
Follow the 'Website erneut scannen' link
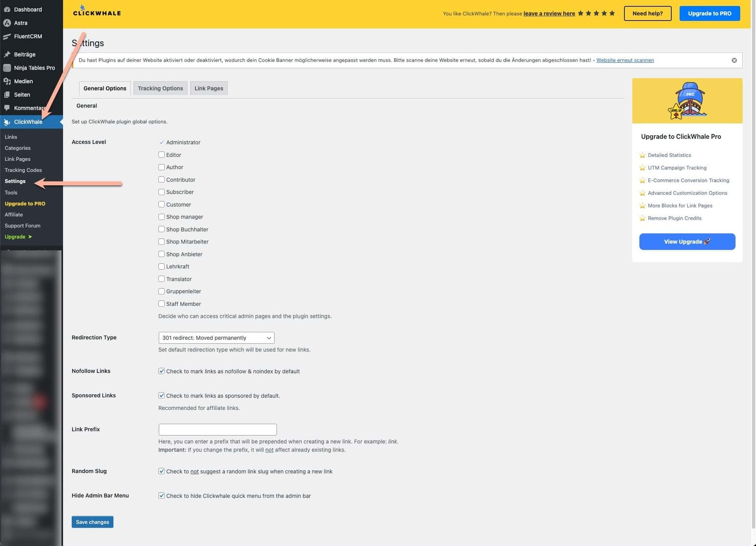click(x=625, y=61)
